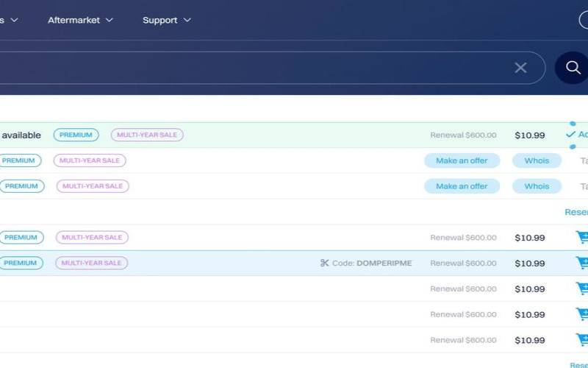Expand the Support dropdown menu
The image size is (588, 368).
click(187, 20)
